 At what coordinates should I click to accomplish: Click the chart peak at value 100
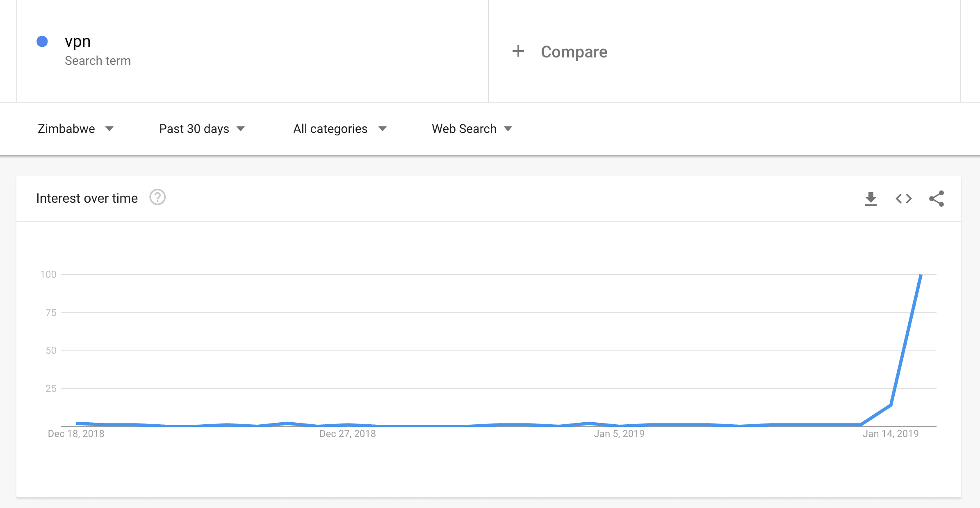point(921,275)
